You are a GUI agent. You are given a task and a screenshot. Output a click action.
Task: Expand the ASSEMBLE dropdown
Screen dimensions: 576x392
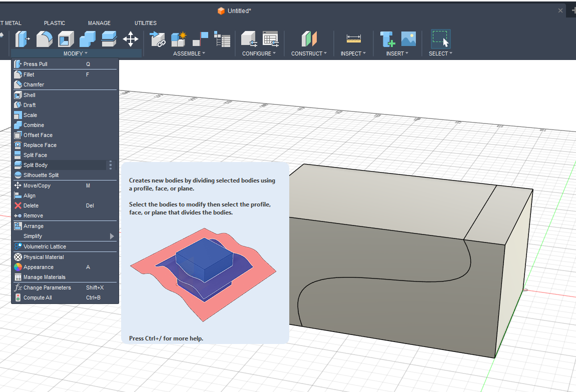(189, 53)
